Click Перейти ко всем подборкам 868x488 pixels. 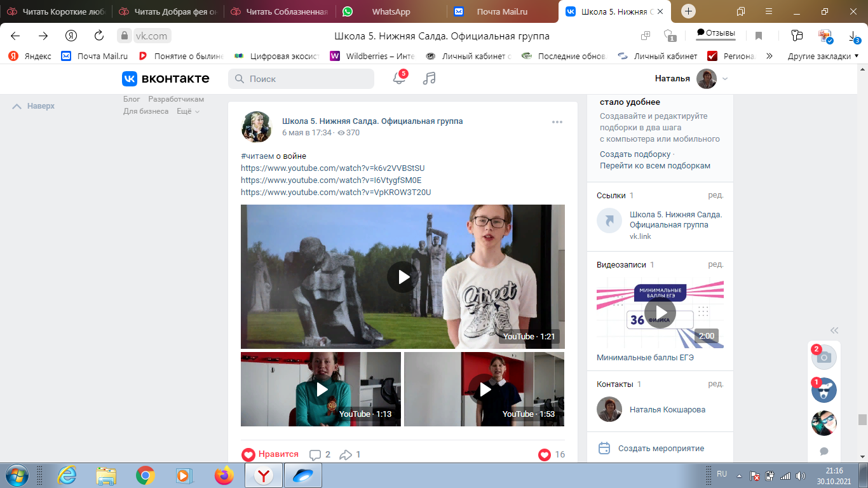(655, 166)
